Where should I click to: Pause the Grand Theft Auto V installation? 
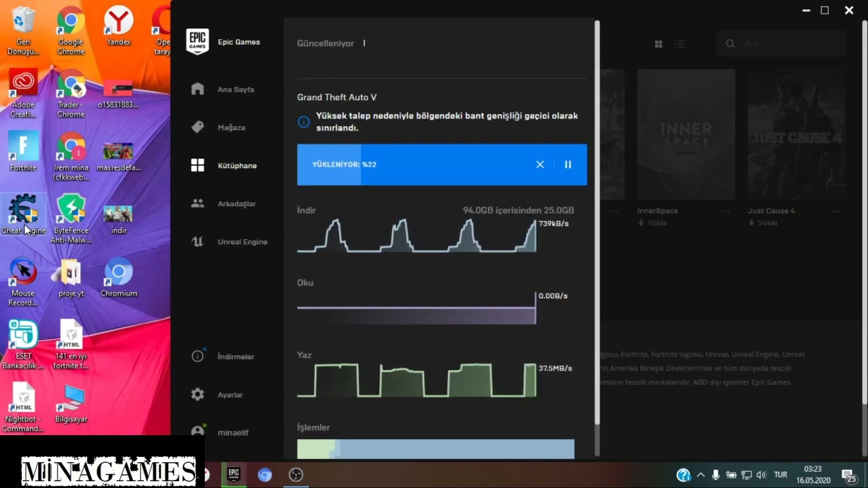[x=568, y=165]
